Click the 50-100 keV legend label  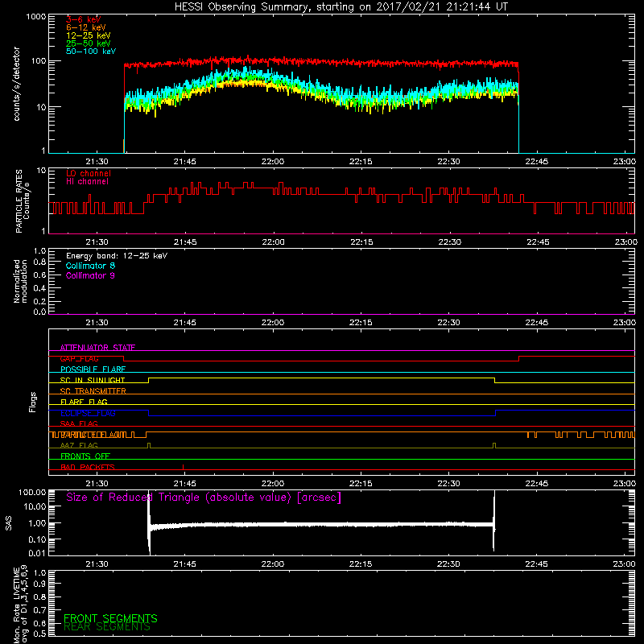click(91, 51)
